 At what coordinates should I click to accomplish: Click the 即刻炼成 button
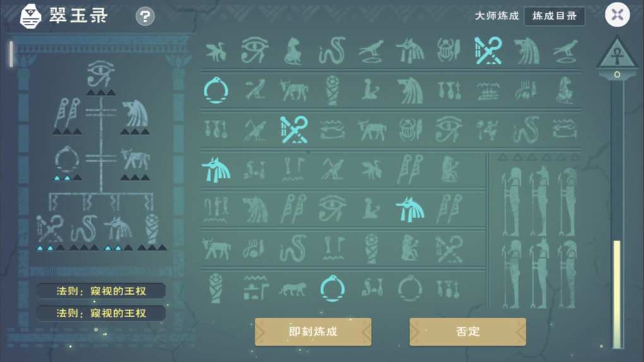(313, 332)
